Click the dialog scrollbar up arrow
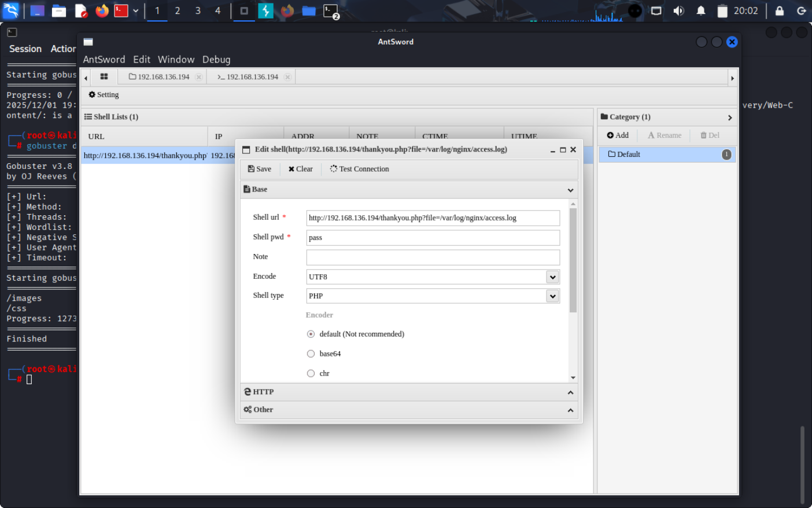 point(573,204)
